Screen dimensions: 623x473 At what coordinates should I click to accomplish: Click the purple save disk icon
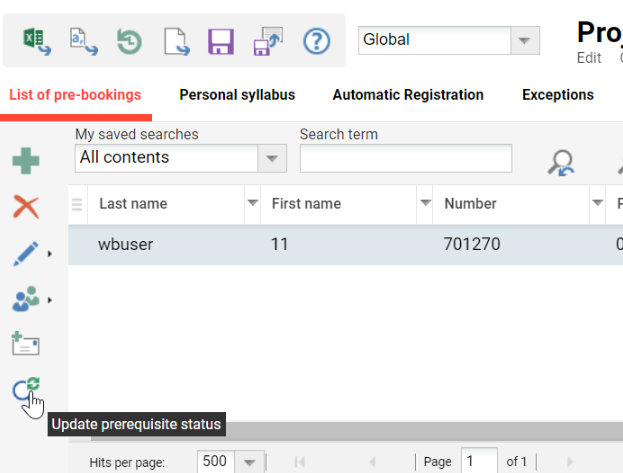click(x=221, y=40)
